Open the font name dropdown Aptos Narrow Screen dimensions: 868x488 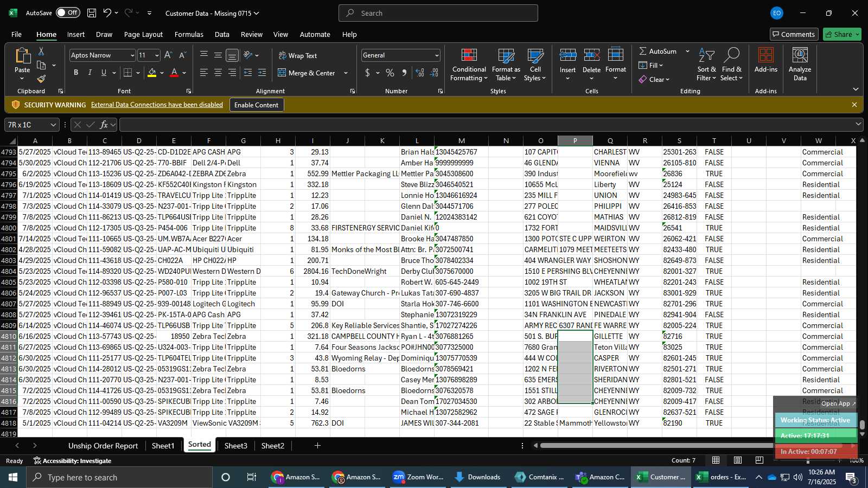[x=132, y=55]
